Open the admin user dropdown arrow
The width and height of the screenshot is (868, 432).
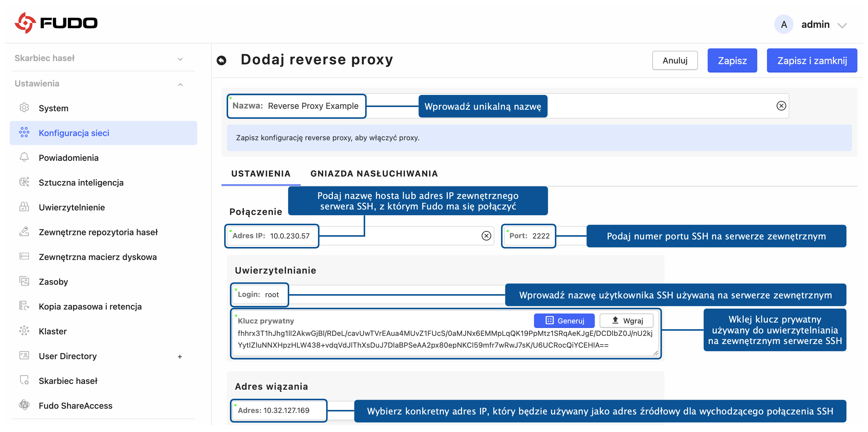[842, 26]
